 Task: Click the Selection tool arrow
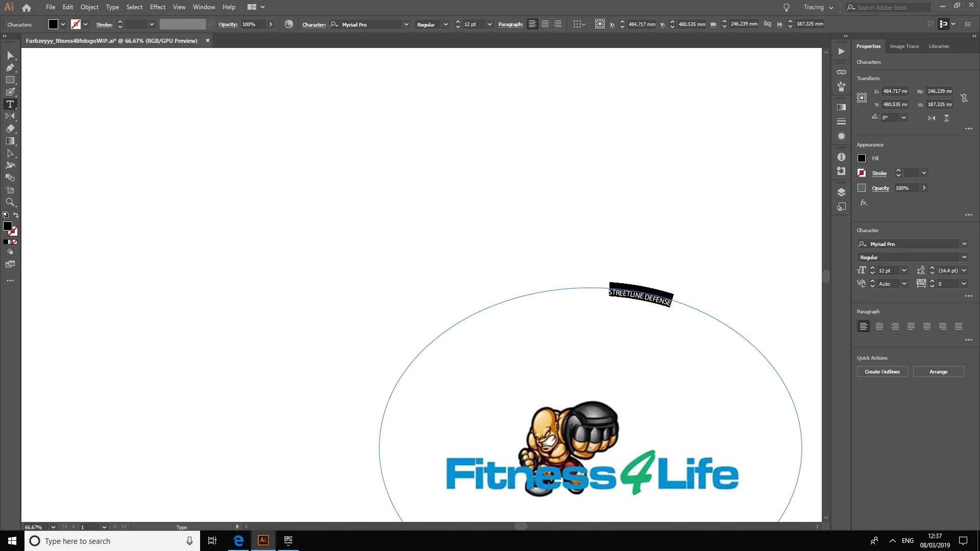coord(10,55)
